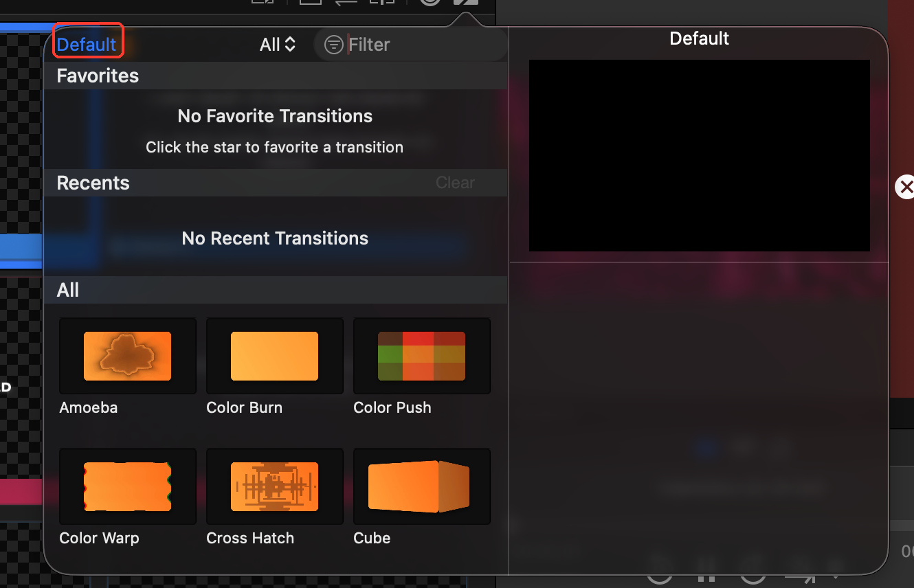Click the filter lines icon
This screenshot has width=914, height=588.
334,45
